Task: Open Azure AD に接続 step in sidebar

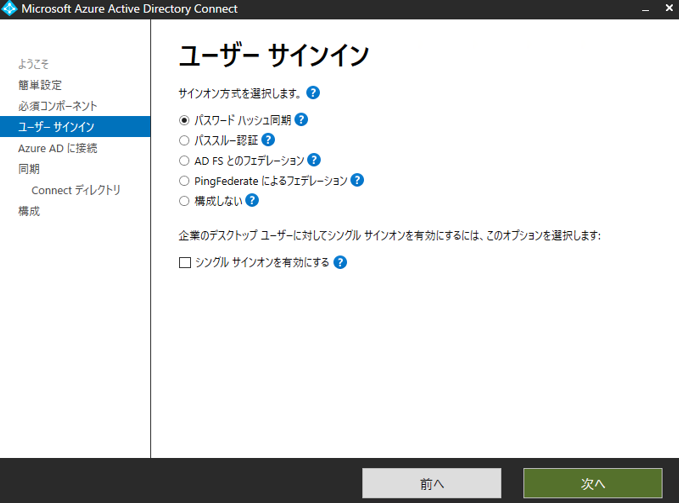Action: [x=58, y=148]
